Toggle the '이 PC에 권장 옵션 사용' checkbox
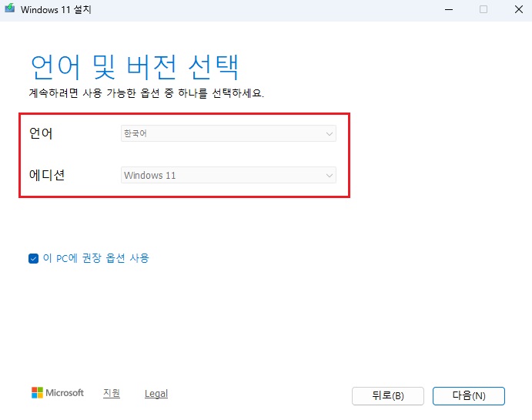 (33, 258)
